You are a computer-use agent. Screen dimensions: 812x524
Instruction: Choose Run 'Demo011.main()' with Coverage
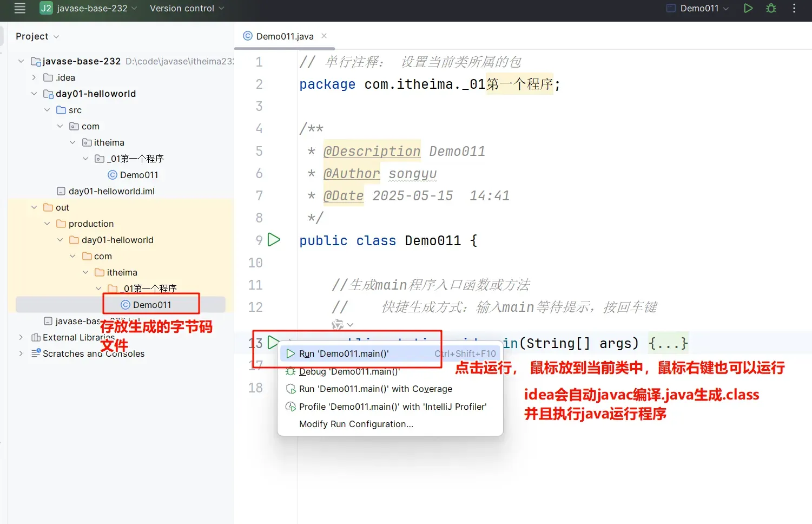(390, 389)
